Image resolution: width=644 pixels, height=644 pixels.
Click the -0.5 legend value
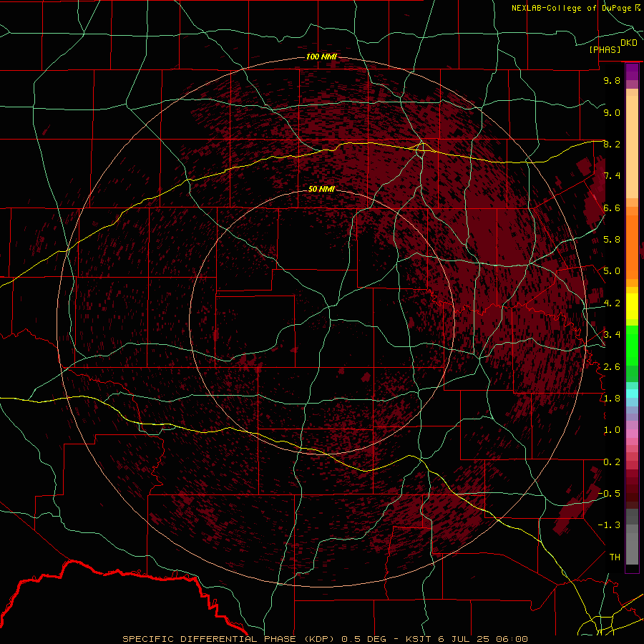(x=609, y=493)
